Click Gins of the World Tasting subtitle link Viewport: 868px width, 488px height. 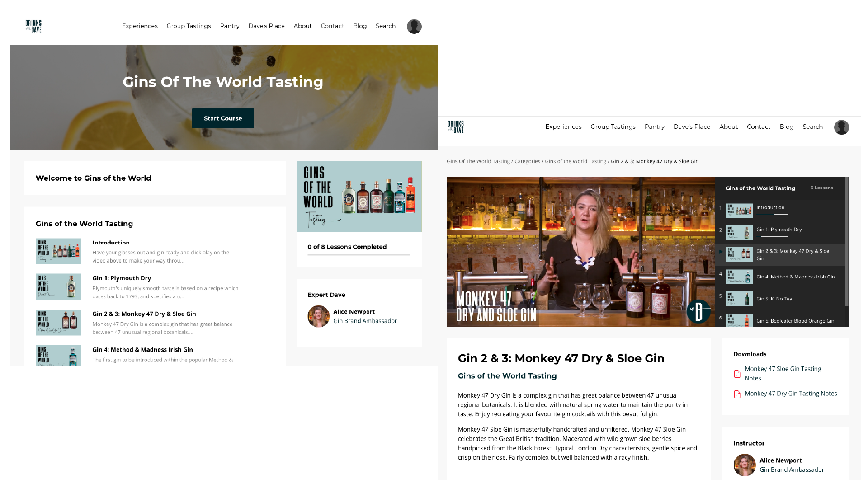(x=507, y=376)
